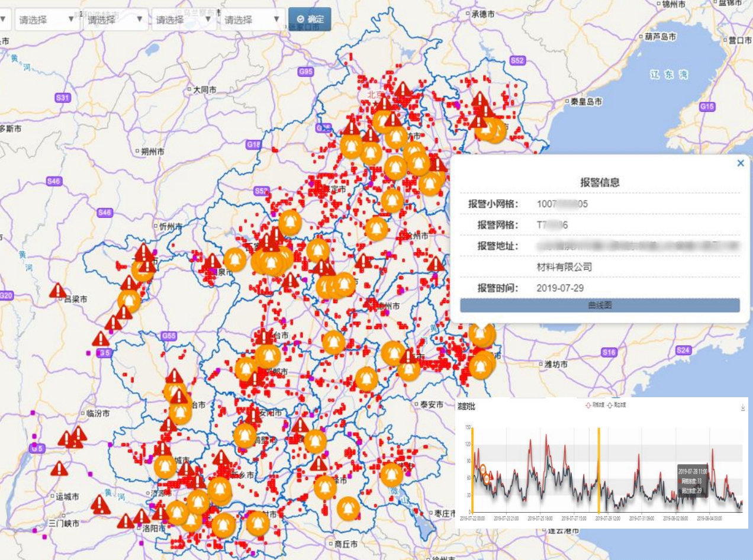Select the bell marker left of 沧州市 label
Viewport: 753px width, 560px height.
click(376, 228)
